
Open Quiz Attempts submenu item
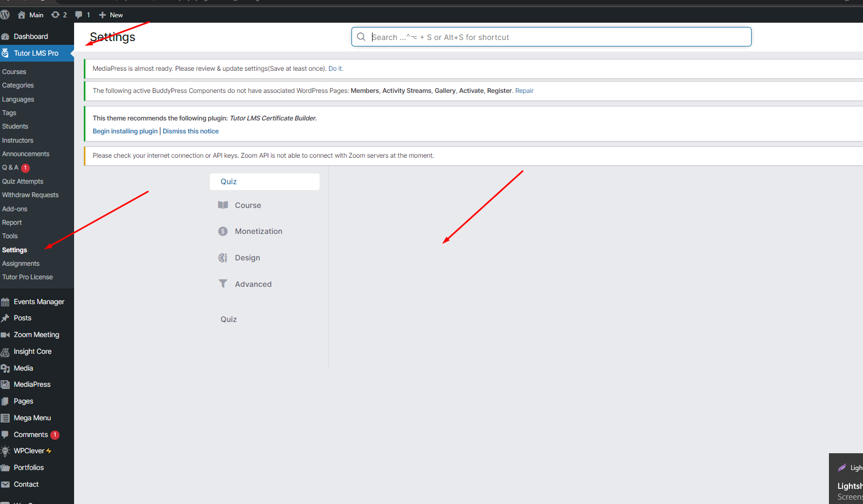click(23, 182)
